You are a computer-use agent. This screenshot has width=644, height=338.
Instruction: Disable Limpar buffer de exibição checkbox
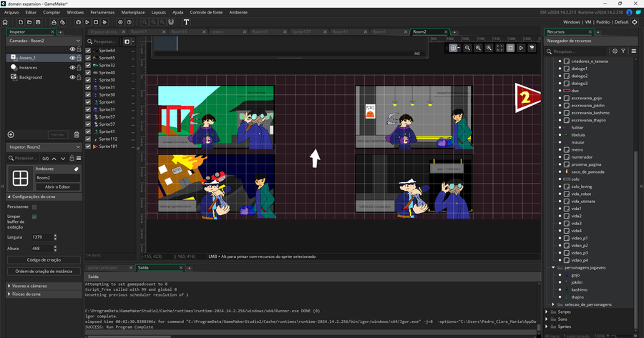(34, 217)
